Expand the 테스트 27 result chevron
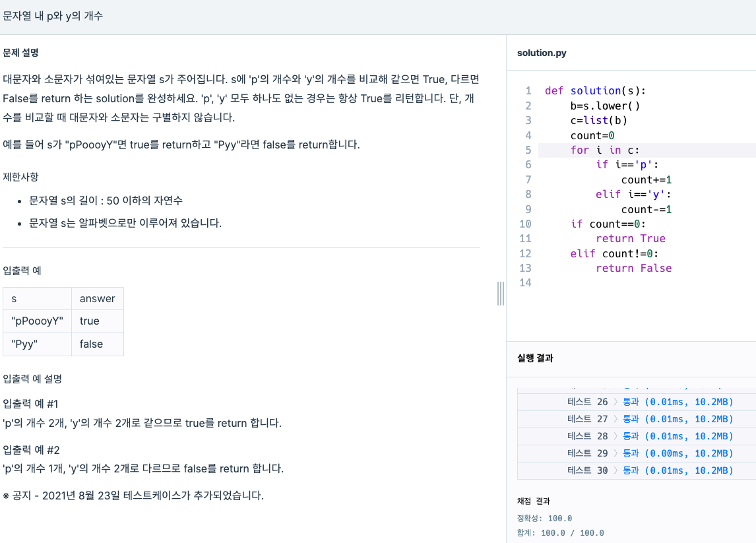The image size is (756, 543). pyautogui.click(x=615, y=419)
